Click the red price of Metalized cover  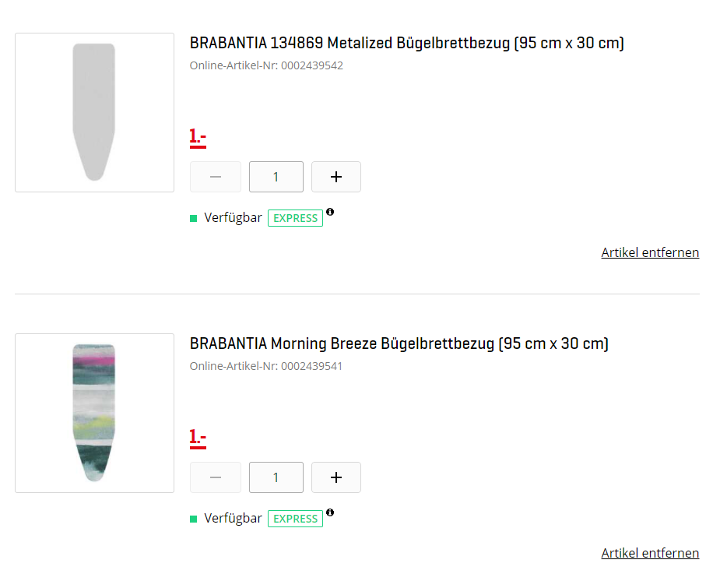pos(198,137)
